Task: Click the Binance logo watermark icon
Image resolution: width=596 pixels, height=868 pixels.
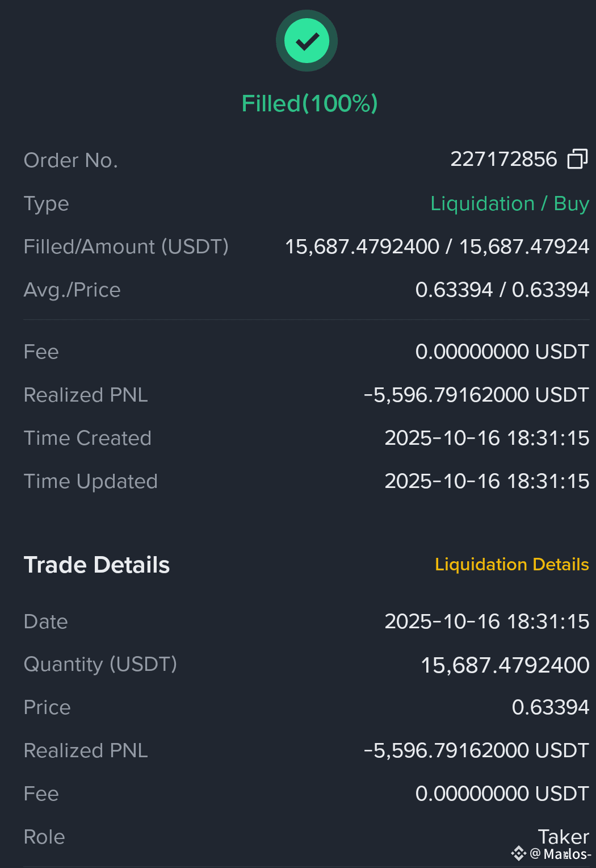Action: click(518, 853)
